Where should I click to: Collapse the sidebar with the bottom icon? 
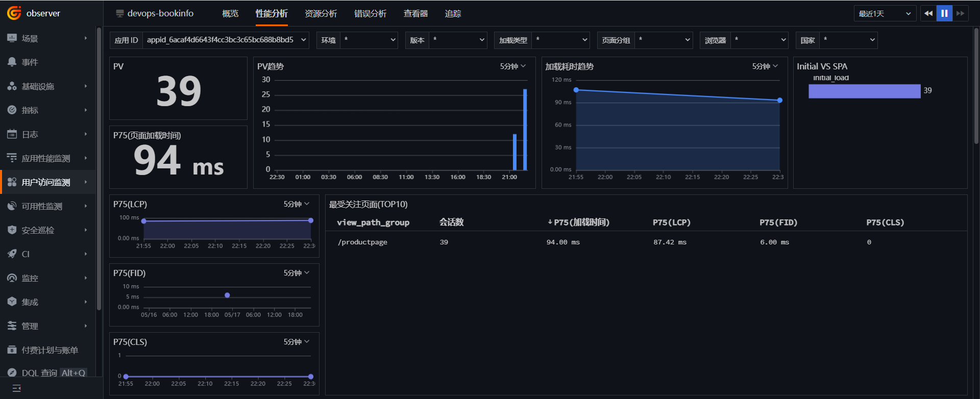16,388
